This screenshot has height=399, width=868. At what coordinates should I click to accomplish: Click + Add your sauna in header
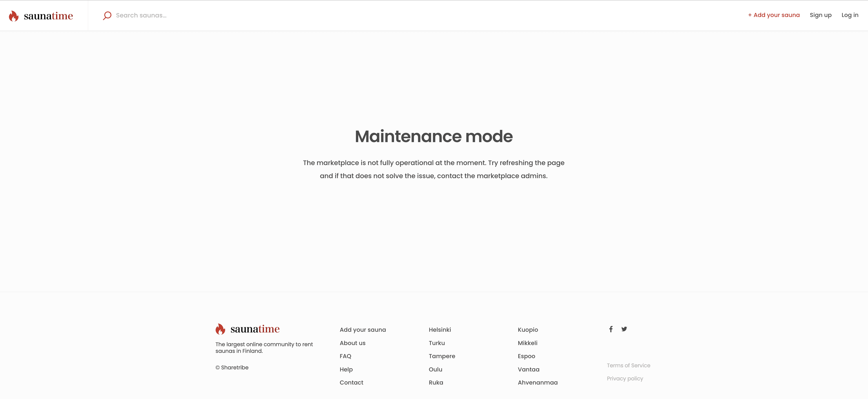(x=774, y=15)
